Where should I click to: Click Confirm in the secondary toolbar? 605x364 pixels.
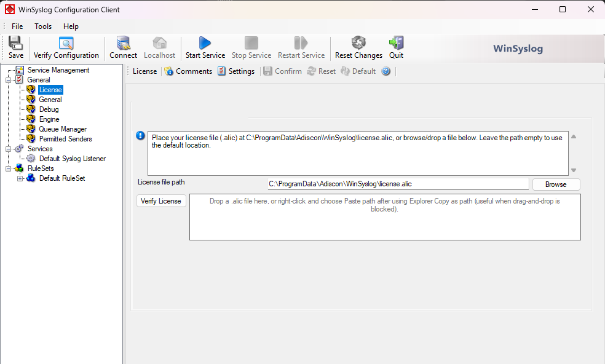click(x=282, y=71)
